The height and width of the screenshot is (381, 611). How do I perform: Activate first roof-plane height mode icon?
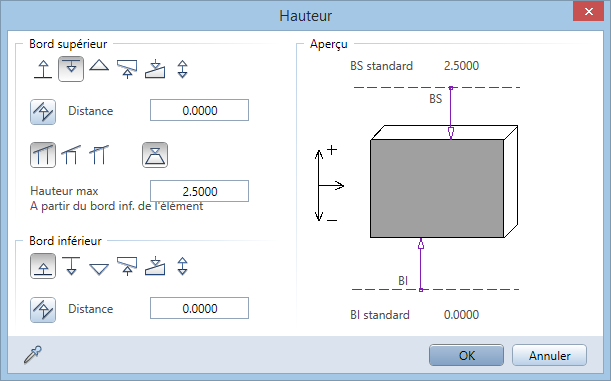point(43,155)
